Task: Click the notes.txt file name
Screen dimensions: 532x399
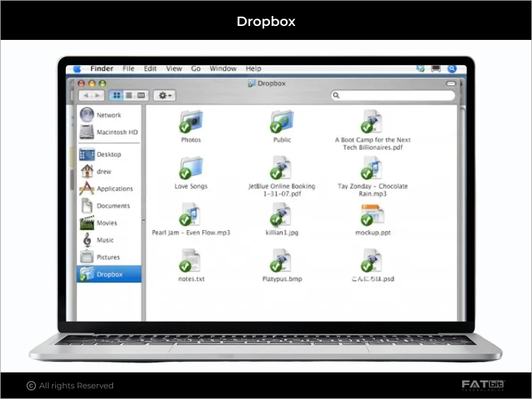Action: (x=192, y=279)
